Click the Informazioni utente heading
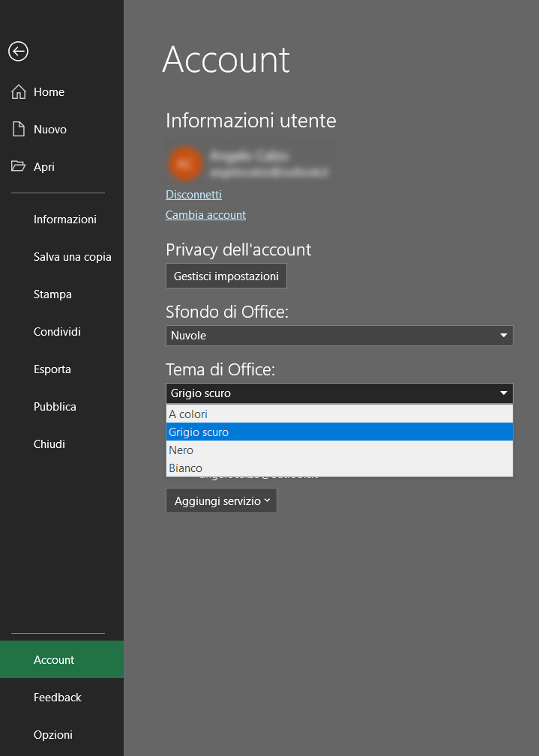 [251, 121]
